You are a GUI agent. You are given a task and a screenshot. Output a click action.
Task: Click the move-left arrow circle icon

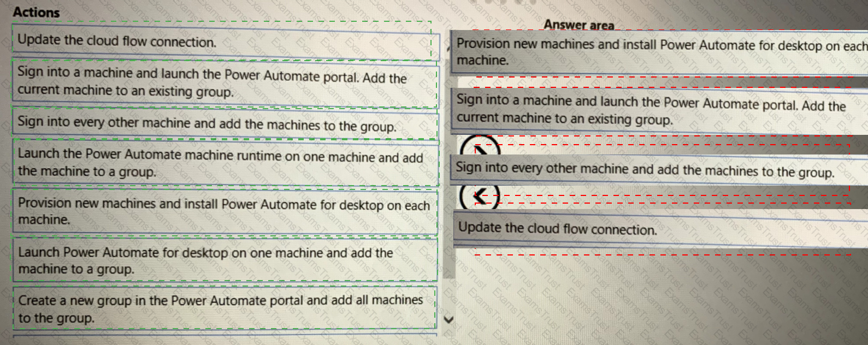[480, 196]
